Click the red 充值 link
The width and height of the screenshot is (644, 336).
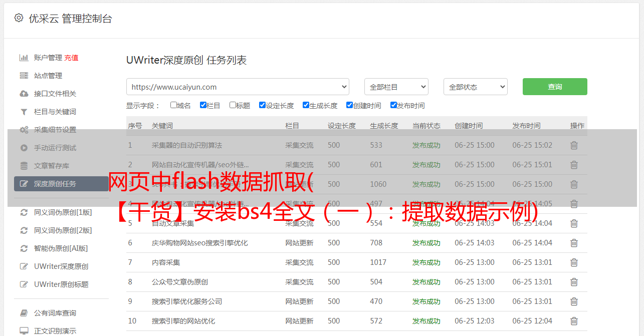tap(71, 58)
